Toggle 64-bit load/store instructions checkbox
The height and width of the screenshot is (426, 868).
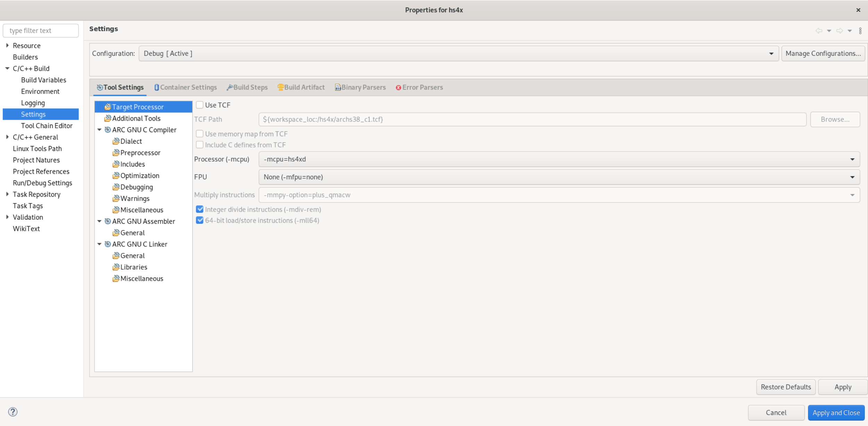(x=199, y=220)
